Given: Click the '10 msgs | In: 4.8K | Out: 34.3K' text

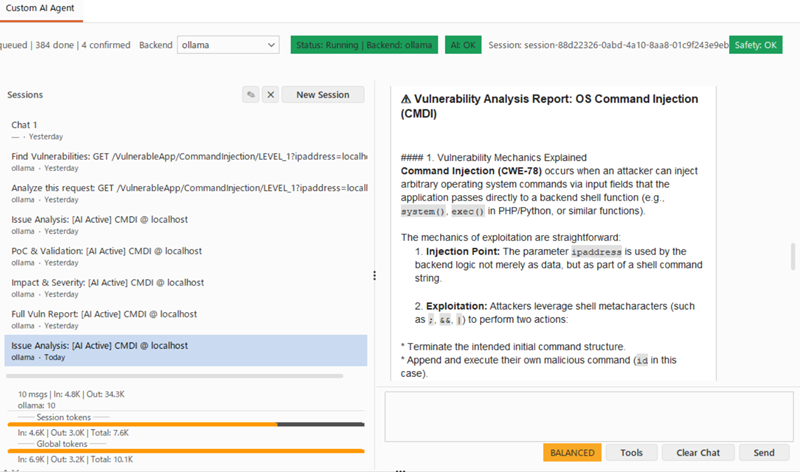Looking at the screenshot, I should click(x=71, y=394).
